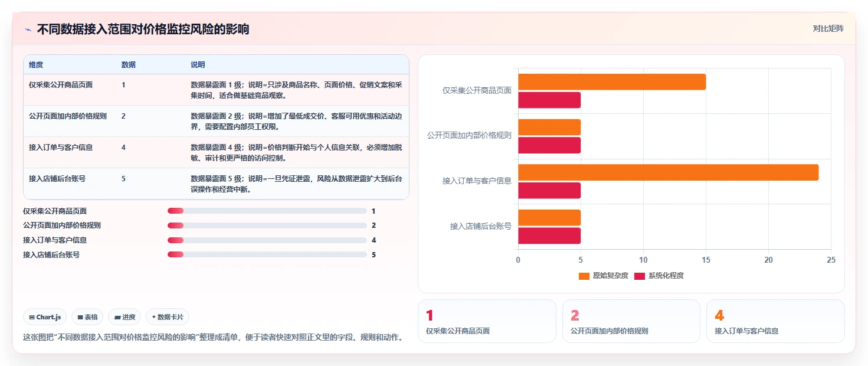Click the 接入店铺后台账号 progress row label
Viewport: 868px width, 366px height.
[x=51, y=255]
